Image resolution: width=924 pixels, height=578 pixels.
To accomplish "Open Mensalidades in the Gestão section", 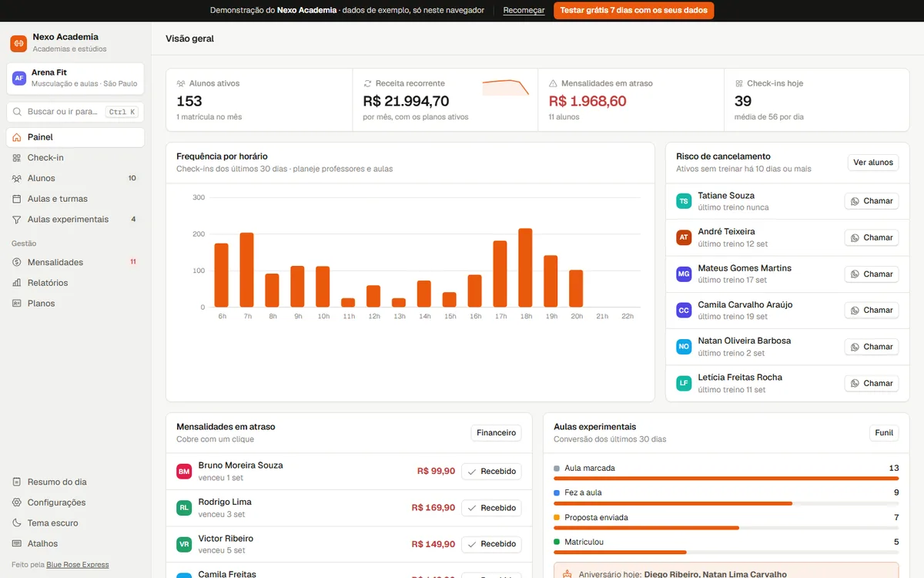I will pyautogui.click(x=75, y=262).
